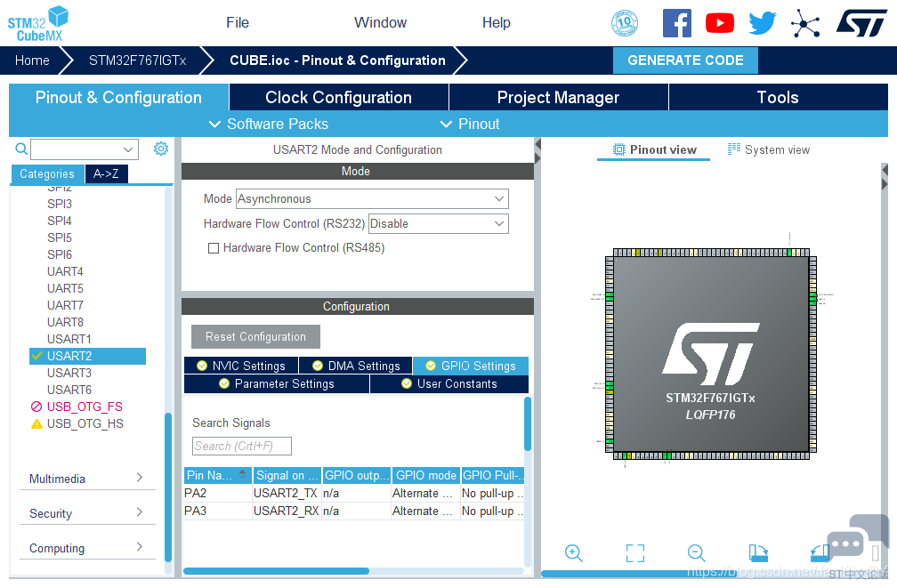Open the YouTube icon link

click(720, 23)
